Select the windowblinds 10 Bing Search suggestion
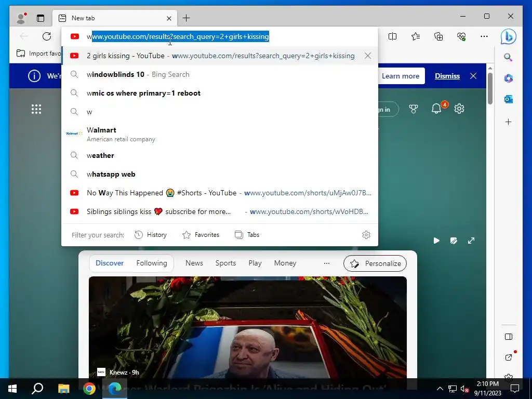 (x=220, y=74)
